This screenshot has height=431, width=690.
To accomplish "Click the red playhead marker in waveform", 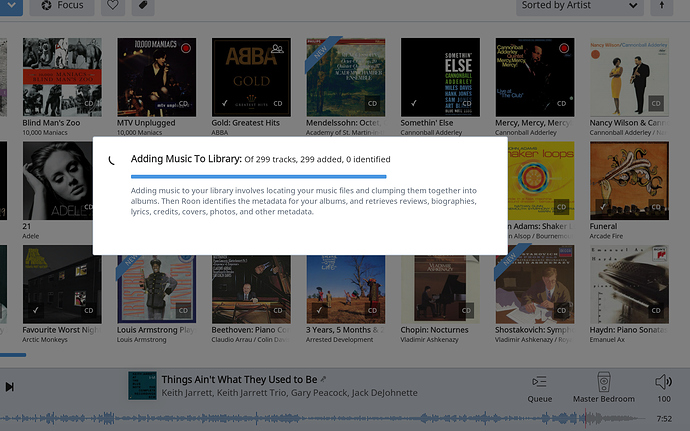I will click(x=585, y=418).
